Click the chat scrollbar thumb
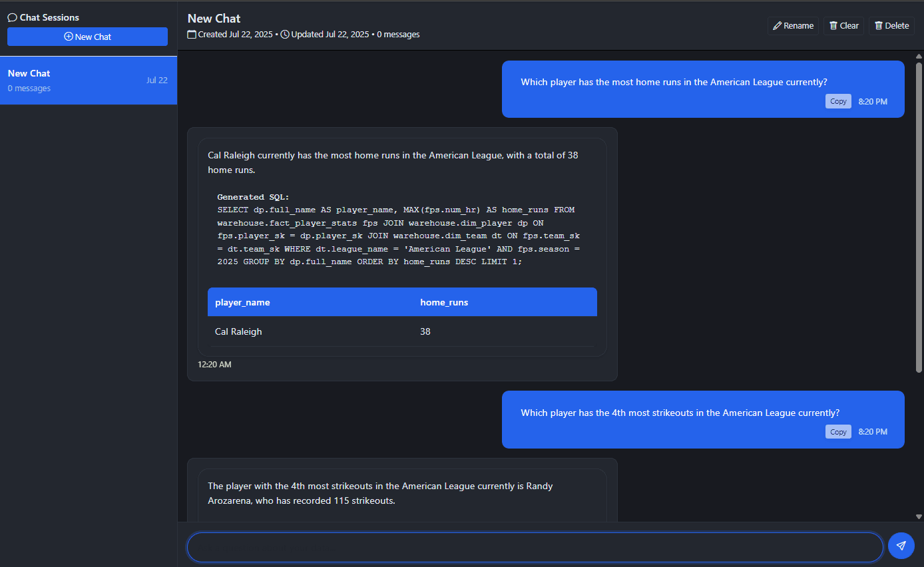The height and width of the screenshot is (567, 924). pos(919,216)
